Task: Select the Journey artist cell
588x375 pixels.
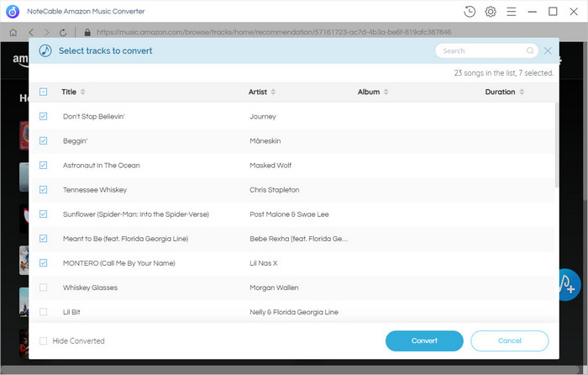Action: click(x=263, y=116)
